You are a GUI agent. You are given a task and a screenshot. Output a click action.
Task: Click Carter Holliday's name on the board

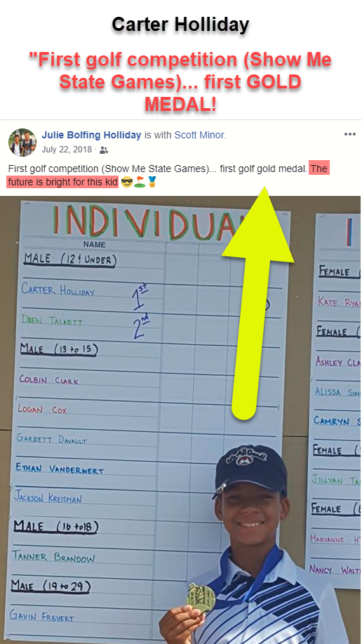tap(58, 289)
